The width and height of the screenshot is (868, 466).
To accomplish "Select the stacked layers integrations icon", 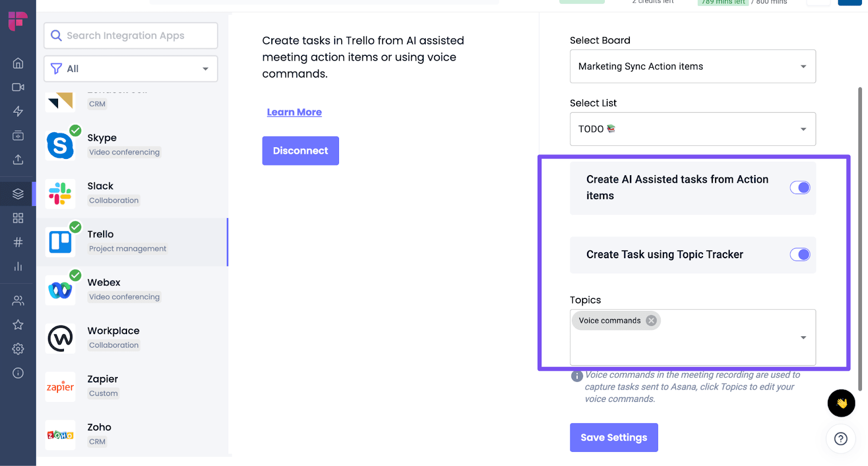I will tap(18, 194).
